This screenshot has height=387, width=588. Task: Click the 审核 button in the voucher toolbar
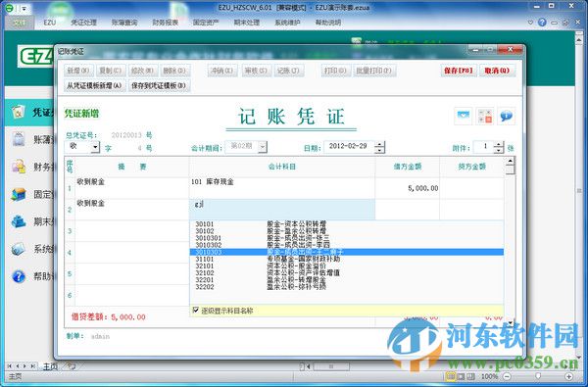256,71
